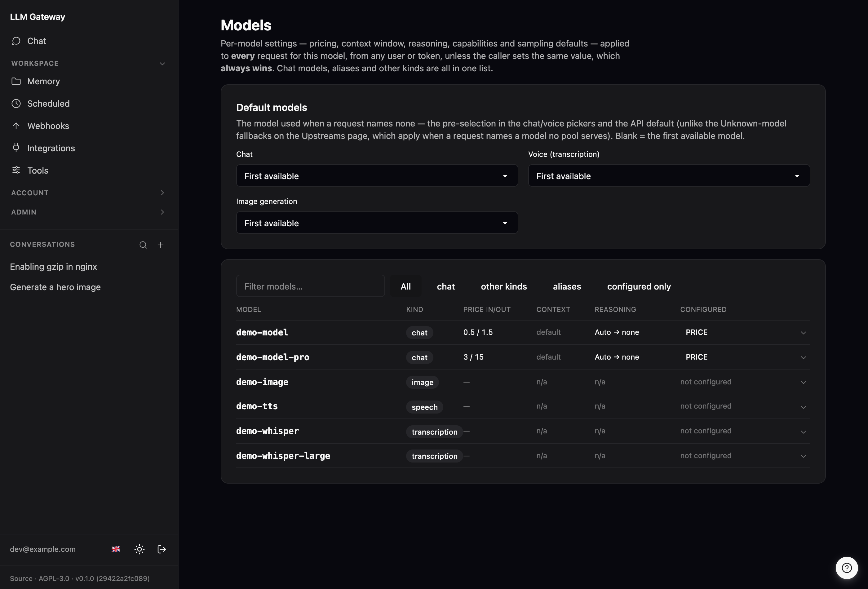Collapse the WORKSPACE section
Image resolution: width=868 pixels, height=589 pixels.
tap(89, 64)
